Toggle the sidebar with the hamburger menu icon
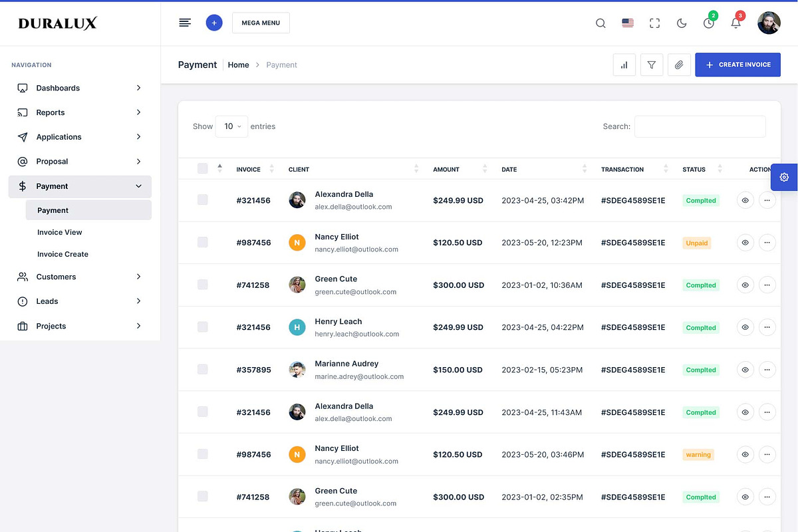The width and height of the screenshot is (798, 532). (x=185, y=23)
